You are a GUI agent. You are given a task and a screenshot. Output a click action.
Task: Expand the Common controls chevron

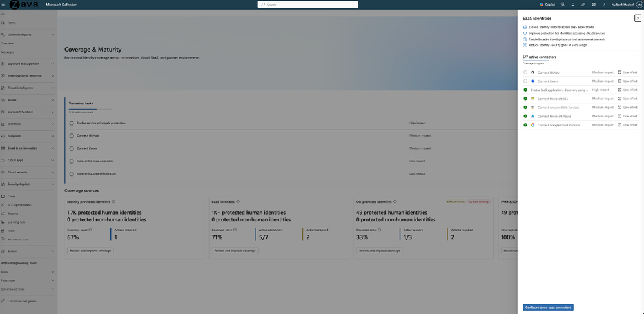coord(53,289)
